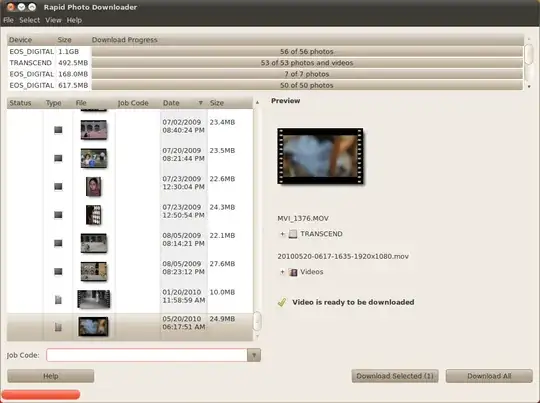Screen dimensions: 540x403
Task: Click the Videos folder icon in preview
Action: click(x=293, y=272)
